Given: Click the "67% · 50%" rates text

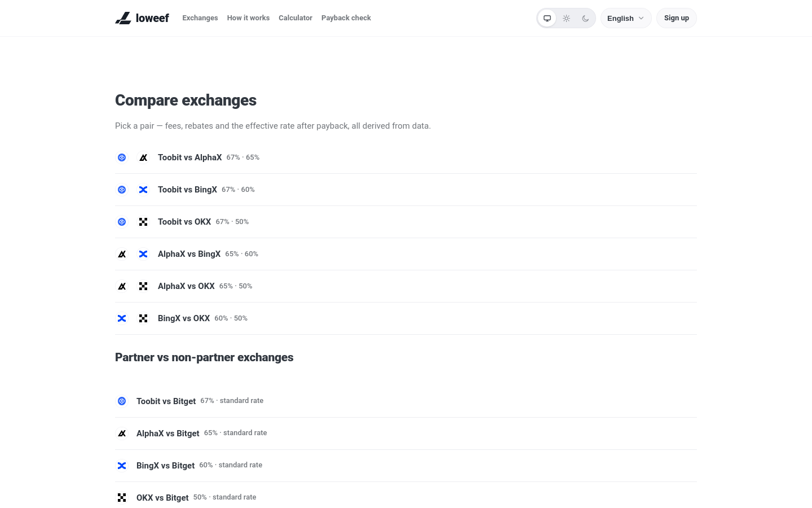Looking at the screenshot, I should (232, 222).
